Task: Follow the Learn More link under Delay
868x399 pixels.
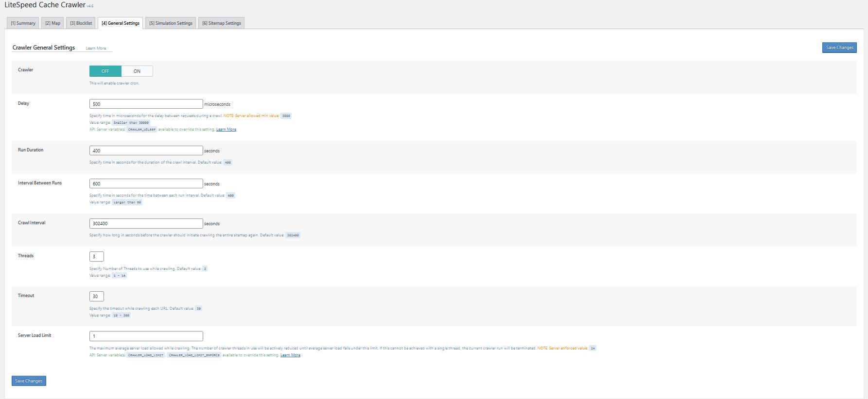Action: coord(226,130)
